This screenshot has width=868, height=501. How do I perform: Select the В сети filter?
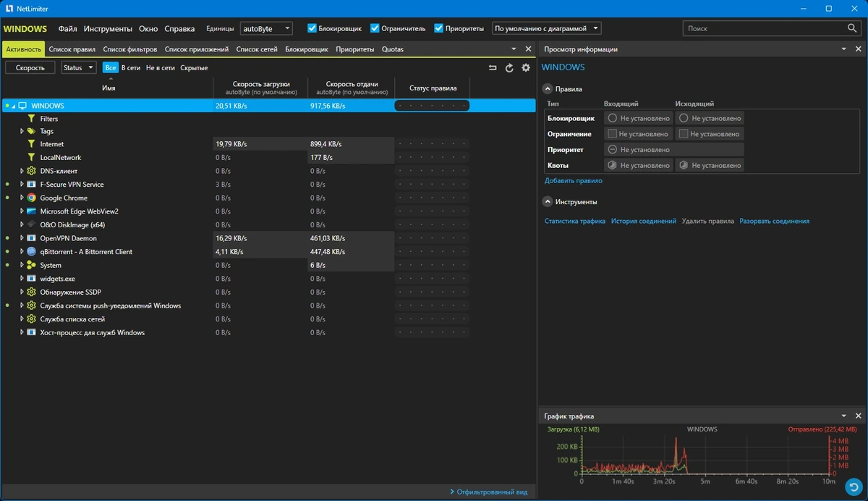[131, 67]
